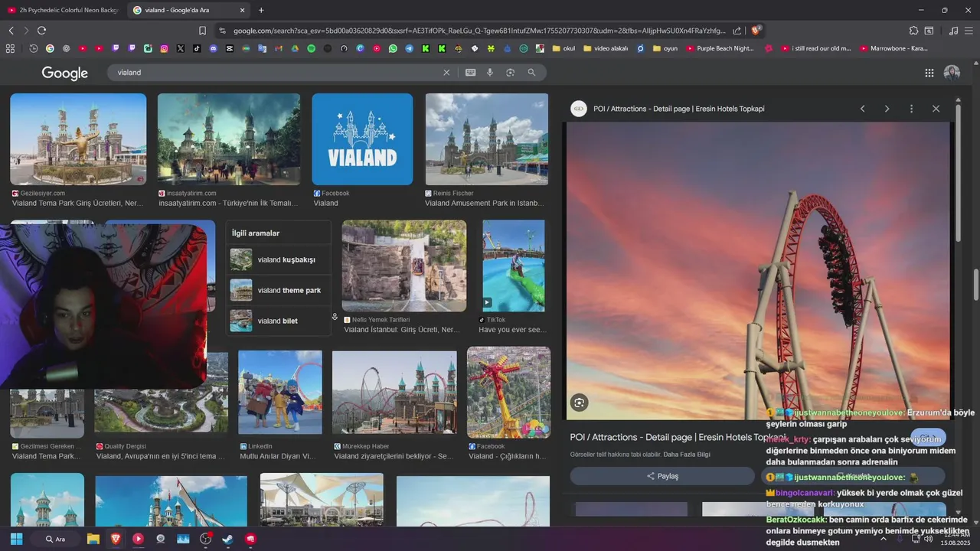Bookmark this page via the address bar
The width and height of the screenshot is (980, 551).
202,31
